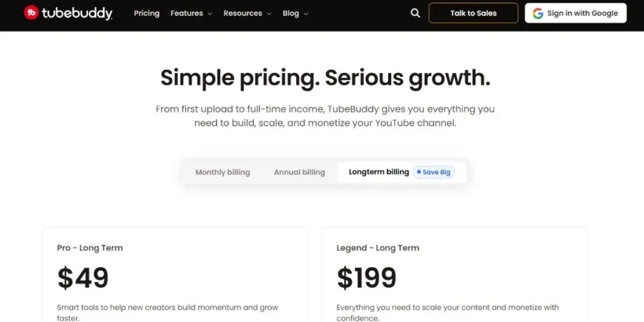Screen dimensions: 644x322
Task: Click the Google logo in sign-in button
Action: pos(538,13)
